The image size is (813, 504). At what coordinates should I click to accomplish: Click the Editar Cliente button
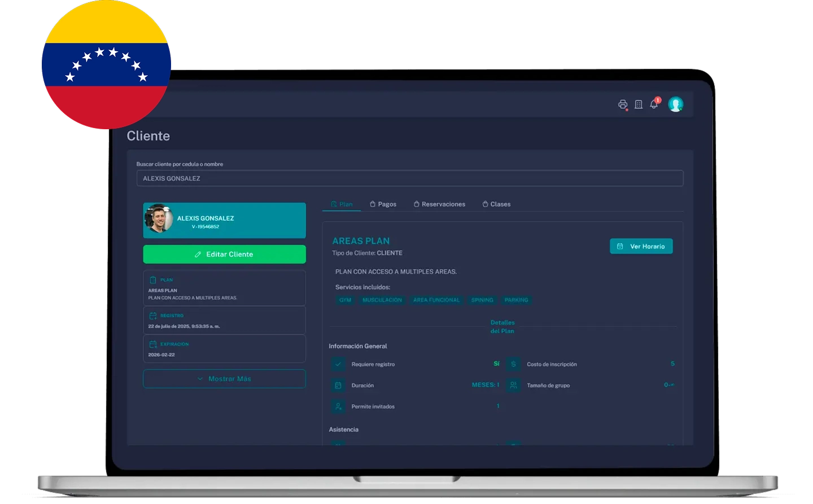click(224, 254)
